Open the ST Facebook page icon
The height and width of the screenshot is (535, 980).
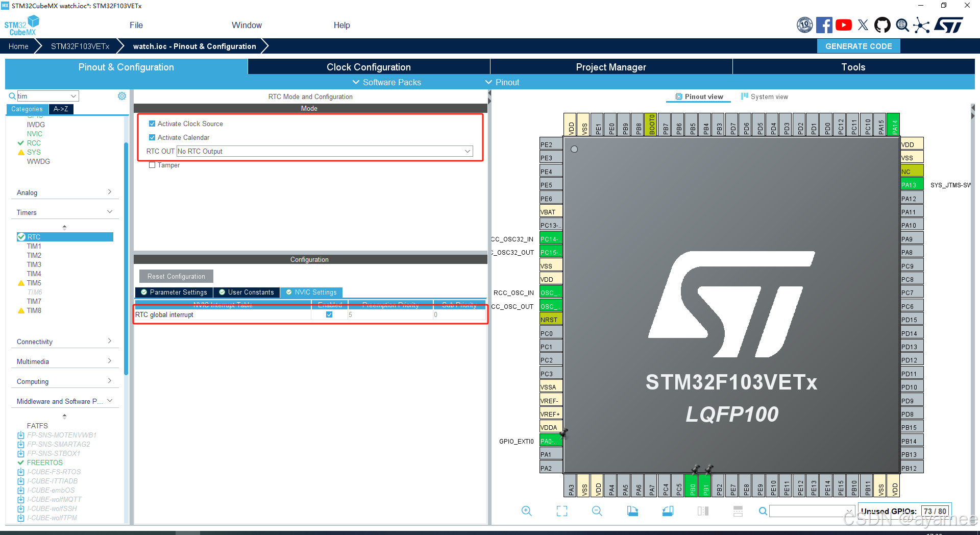[x=824, y=25]
